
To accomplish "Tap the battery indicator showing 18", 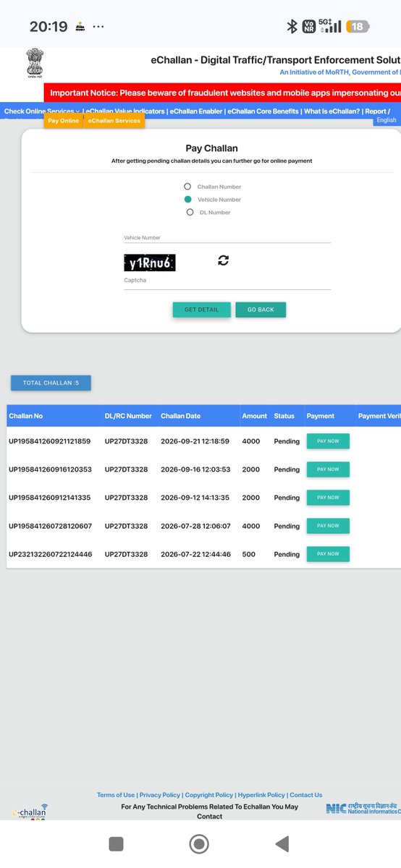I will point(358,27).
